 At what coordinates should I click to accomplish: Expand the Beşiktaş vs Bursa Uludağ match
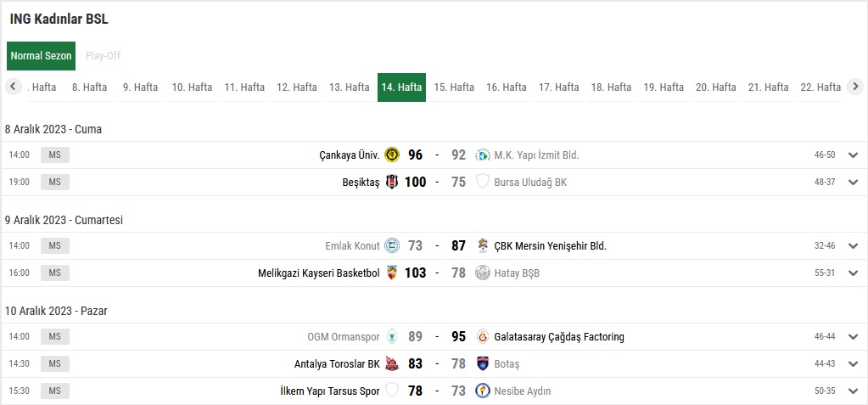[853, 182]
